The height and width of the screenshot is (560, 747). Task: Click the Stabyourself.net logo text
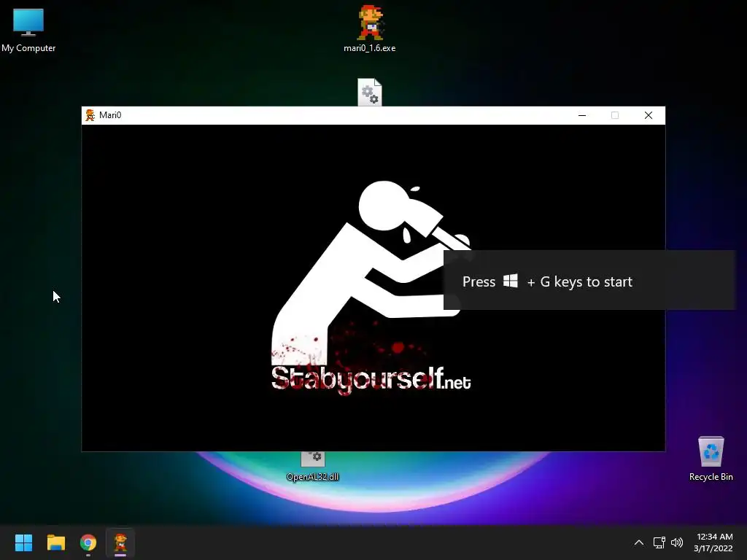(x=371, y=379)
